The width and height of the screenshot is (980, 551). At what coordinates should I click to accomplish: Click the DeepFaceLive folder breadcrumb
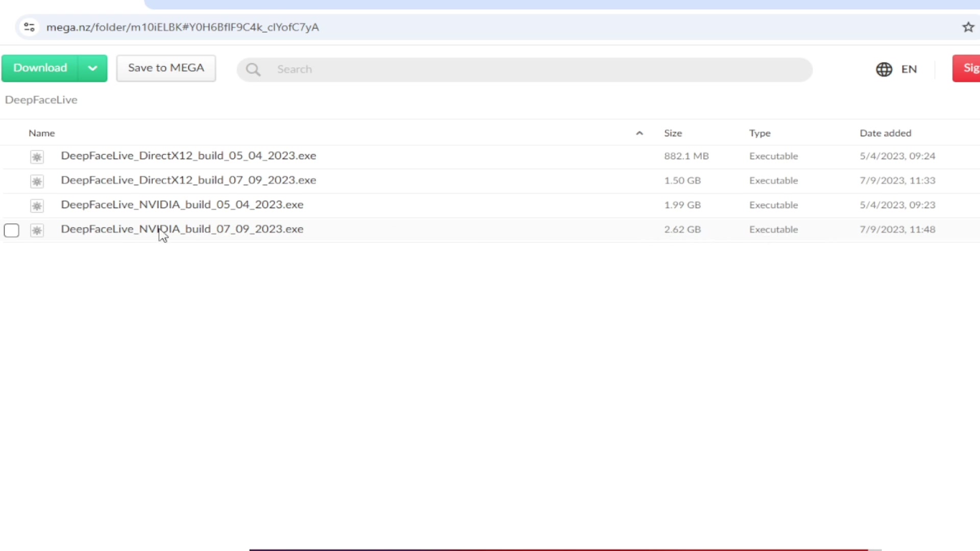(41, 100)
